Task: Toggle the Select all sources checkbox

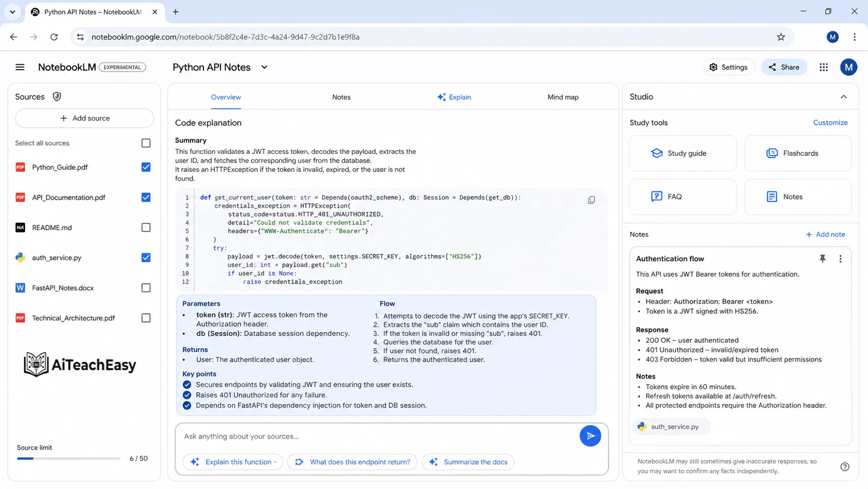Action: pos(146,143)
